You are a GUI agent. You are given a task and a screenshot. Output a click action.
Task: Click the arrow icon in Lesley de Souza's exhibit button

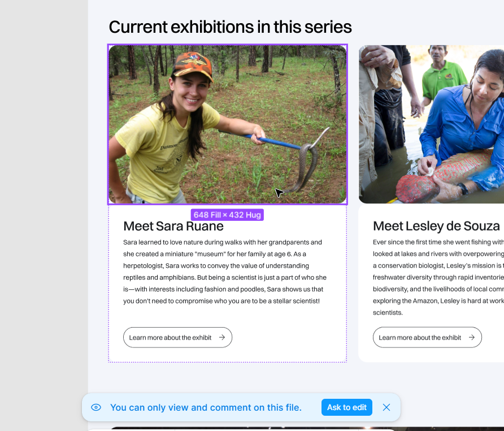pos(472,337)
